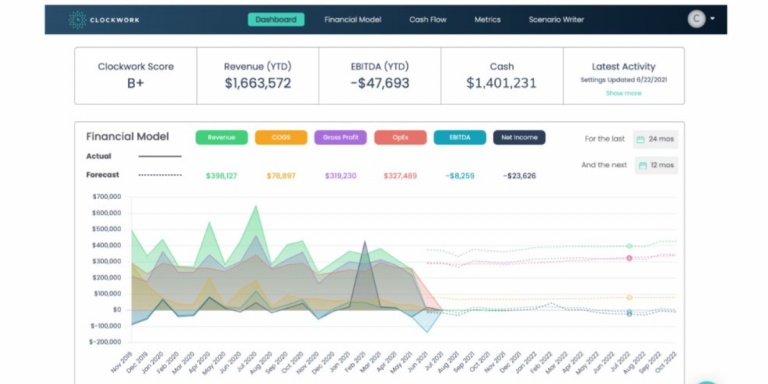Toggle the Revenue series in chart

[x=221, y=138]
